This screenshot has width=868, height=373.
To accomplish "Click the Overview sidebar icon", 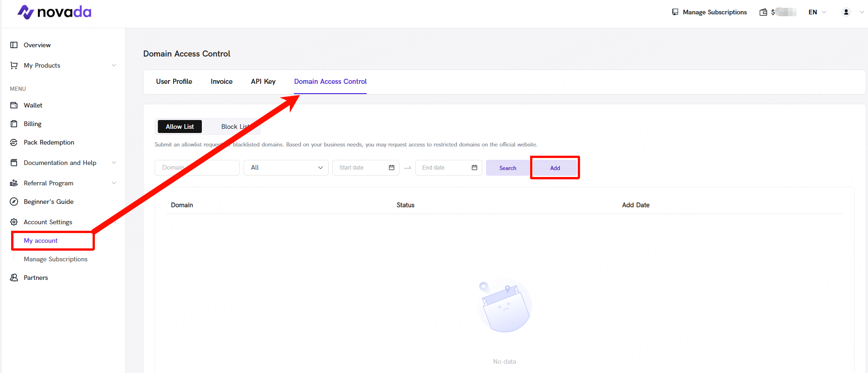I will (x=14, y=45).
